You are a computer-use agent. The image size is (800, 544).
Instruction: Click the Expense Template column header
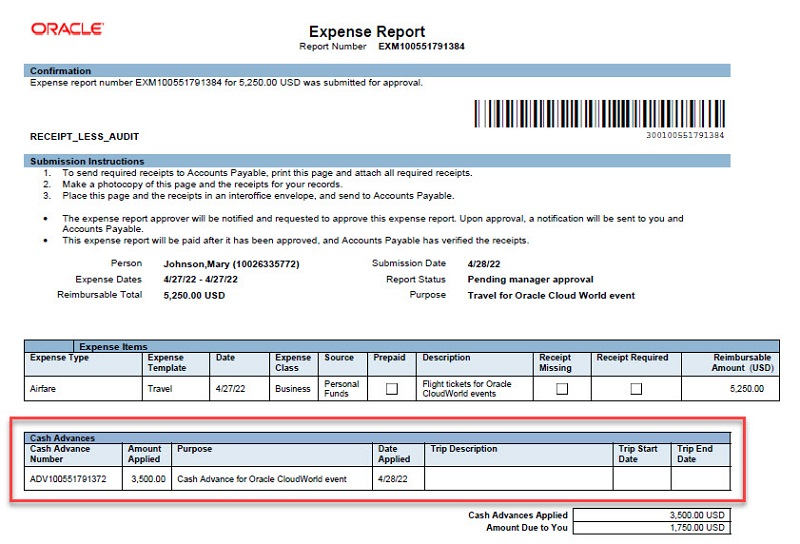click(x=176, y=364)
